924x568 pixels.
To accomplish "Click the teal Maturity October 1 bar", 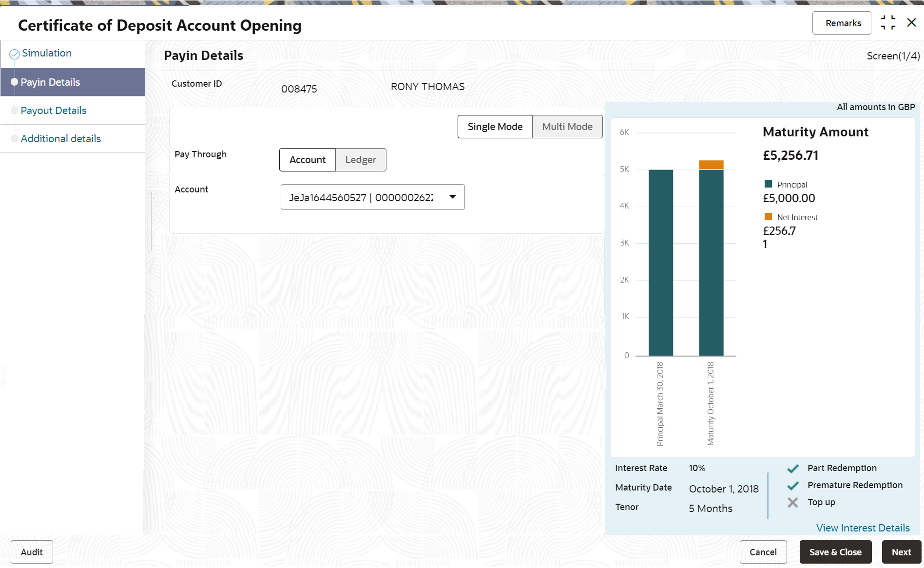I will tap(711, 263).
